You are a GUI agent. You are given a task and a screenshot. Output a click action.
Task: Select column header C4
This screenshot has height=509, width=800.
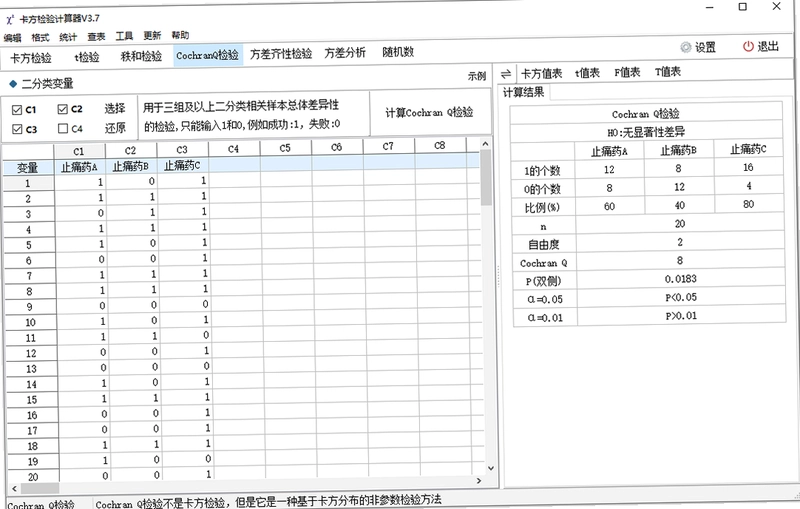coord(234,149)
